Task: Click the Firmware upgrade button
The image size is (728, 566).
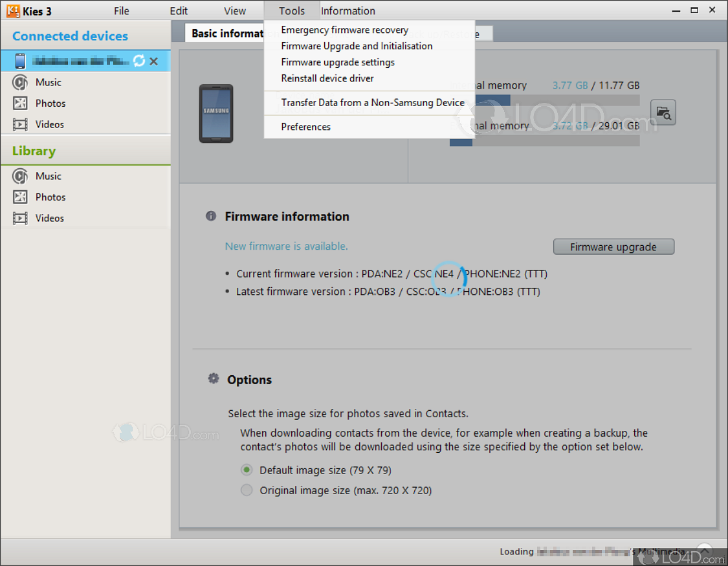Action: [613, 247]
